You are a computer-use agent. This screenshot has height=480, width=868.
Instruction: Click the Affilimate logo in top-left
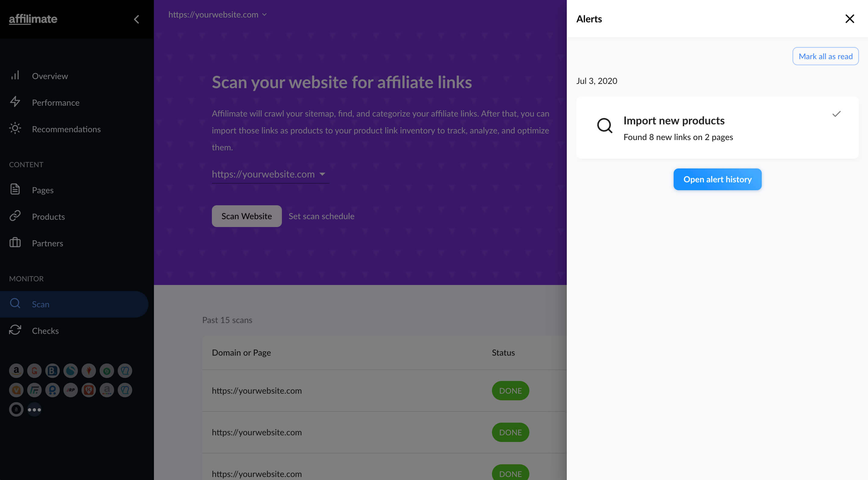tap(33, 19)
